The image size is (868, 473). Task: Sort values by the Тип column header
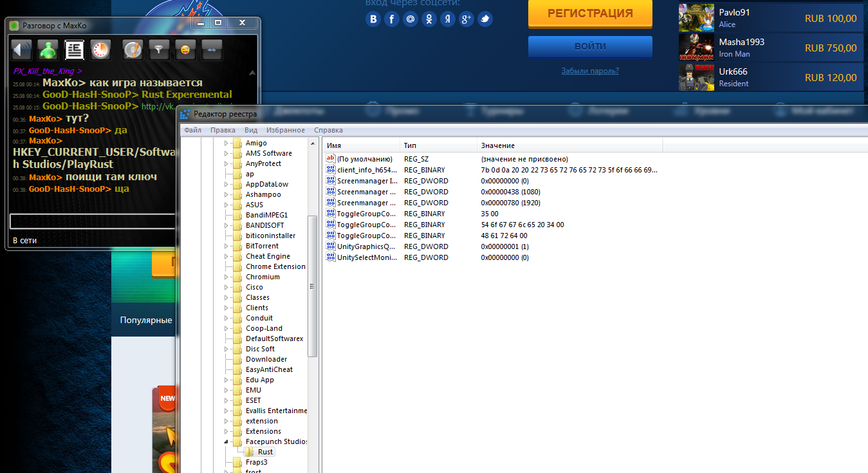438,145
